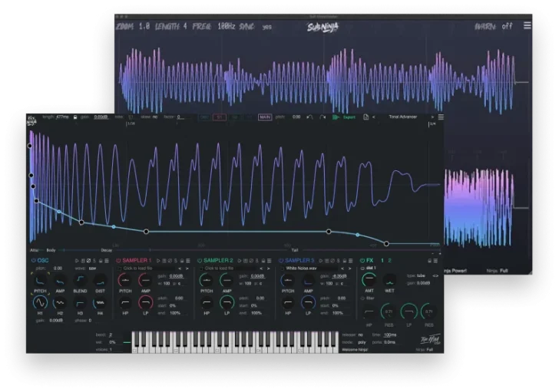Open the FX section menu icon
Screen dimensions: 559x392
(435, 261)
